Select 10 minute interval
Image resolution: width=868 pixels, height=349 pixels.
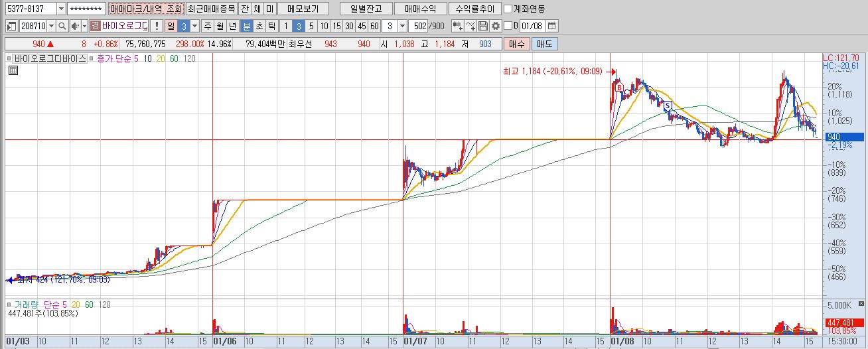click(324, 26)
